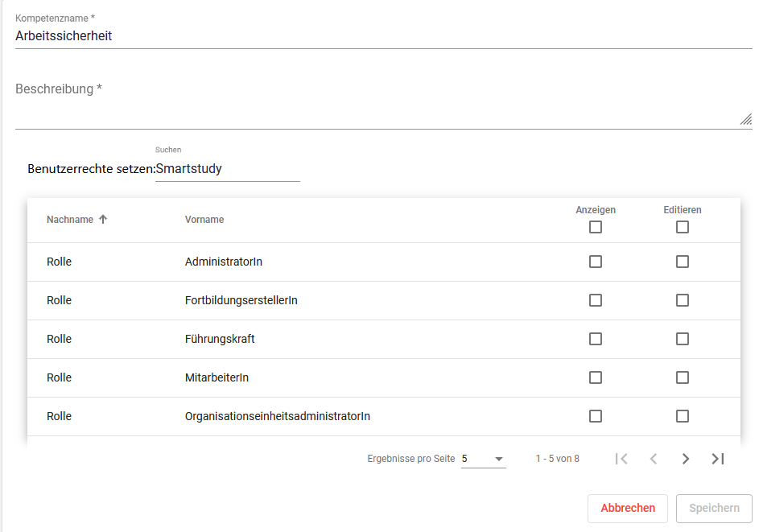Viewport: 763px width, 532px height.
Task: Select all Editieren checkboxes in header
Action: pyautogui.click(x=683, y=227)
